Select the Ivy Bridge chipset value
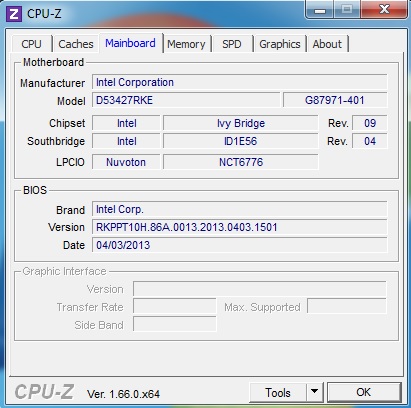 [241, 123]
